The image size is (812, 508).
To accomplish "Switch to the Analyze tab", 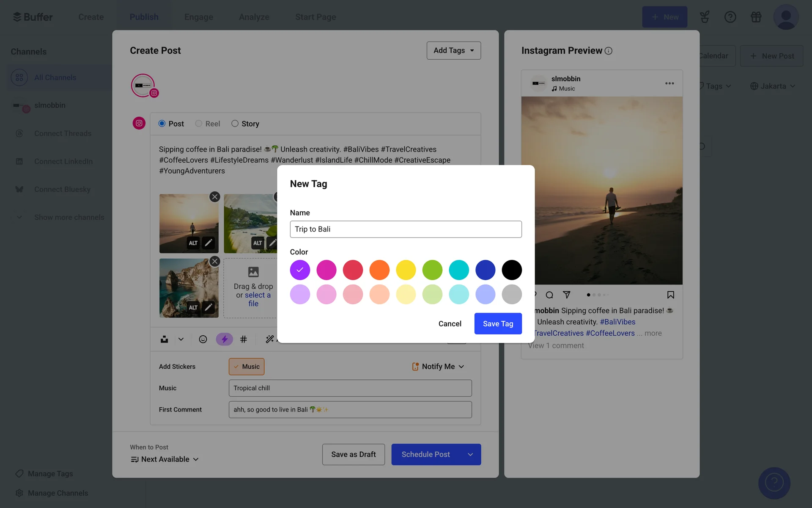I will point(254,17).
